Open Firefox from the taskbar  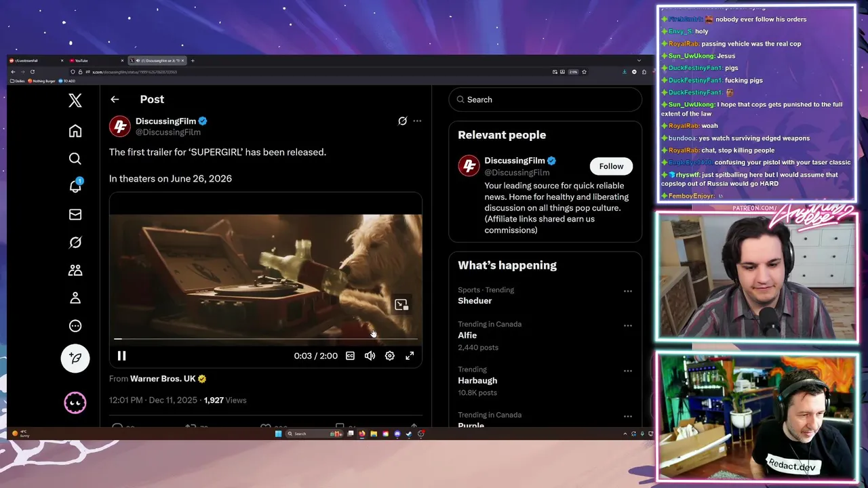tap(362, 434)
